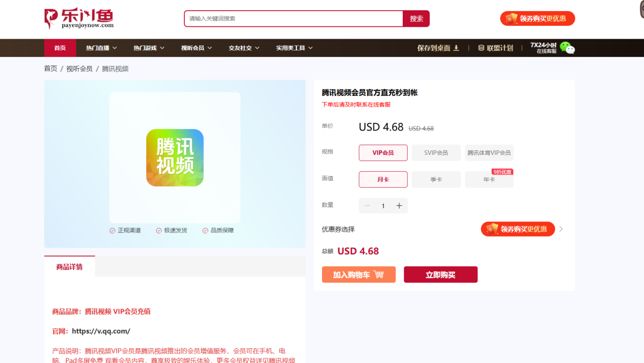
Task: Open coupon options via right chevron arrow
Action: click(561, 229)
